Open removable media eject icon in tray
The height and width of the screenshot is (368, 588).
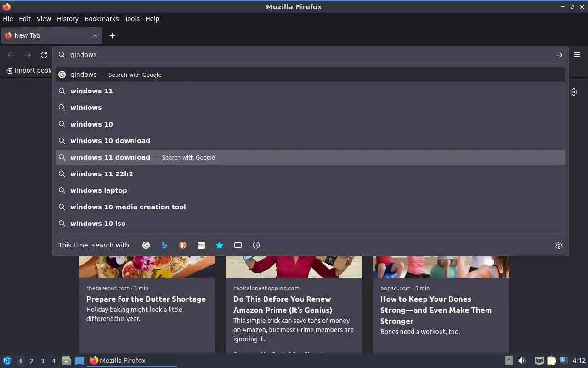509,361
